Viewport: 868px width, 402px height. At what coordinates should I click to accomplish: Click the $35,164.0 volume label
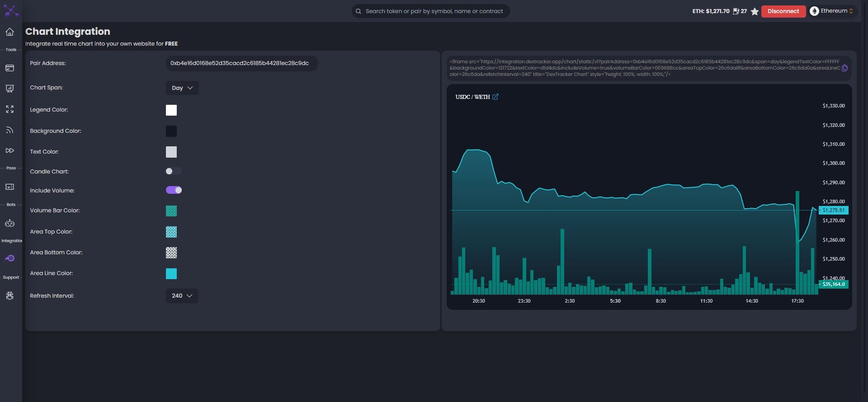(834, 284)
